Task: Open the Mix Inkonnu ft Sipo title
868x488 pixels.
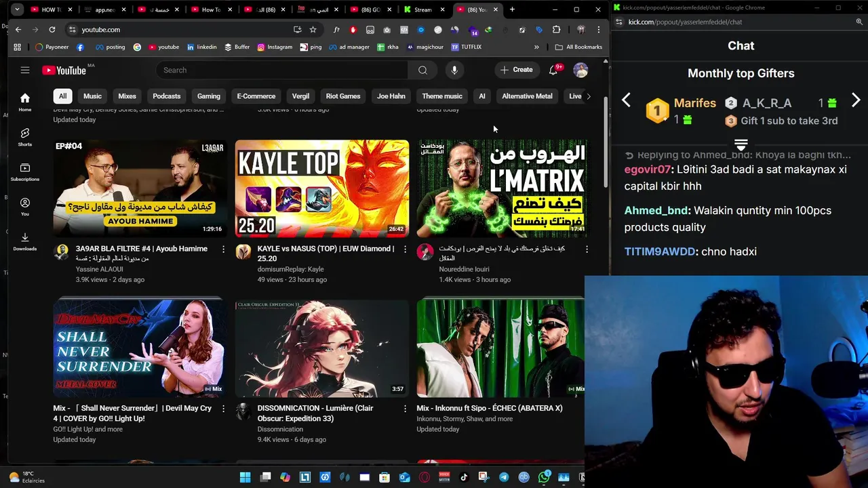Action: point(490,409)
